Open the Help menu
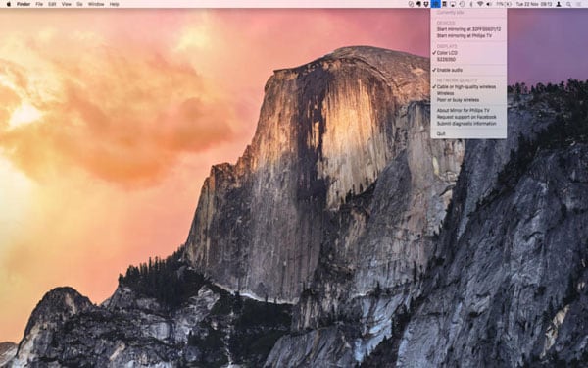Screen dimensions: 588x368 coord(114,4)
